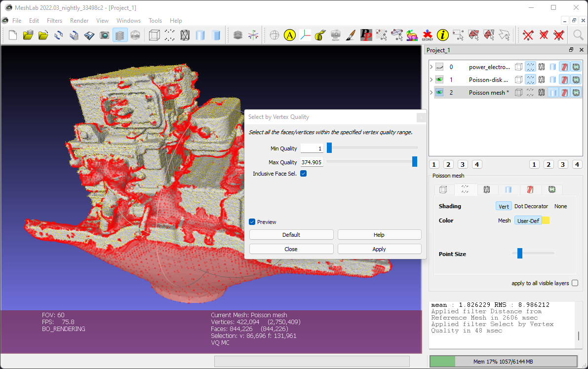The width and height of the screenshot is (588, 369).
Task: Click the Export Mesh floppy disk icon
Action: tap(89, 35)
